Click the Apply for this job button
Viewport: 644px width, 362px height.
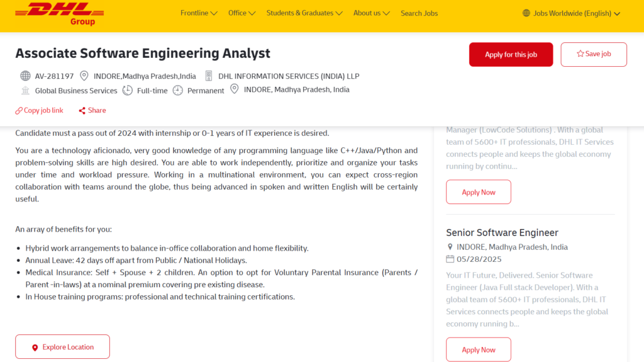[511, 54]
